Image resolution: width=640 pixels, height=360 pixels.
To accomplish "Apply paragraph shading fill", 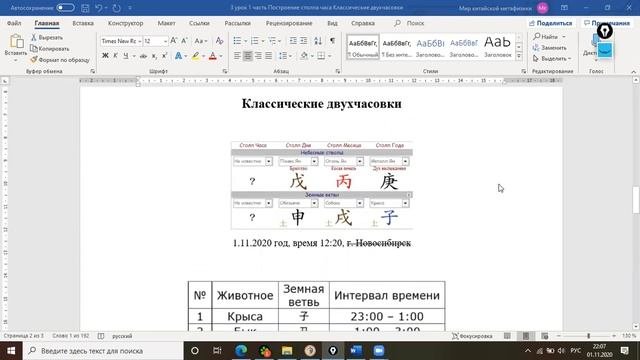I will (304, 56).
